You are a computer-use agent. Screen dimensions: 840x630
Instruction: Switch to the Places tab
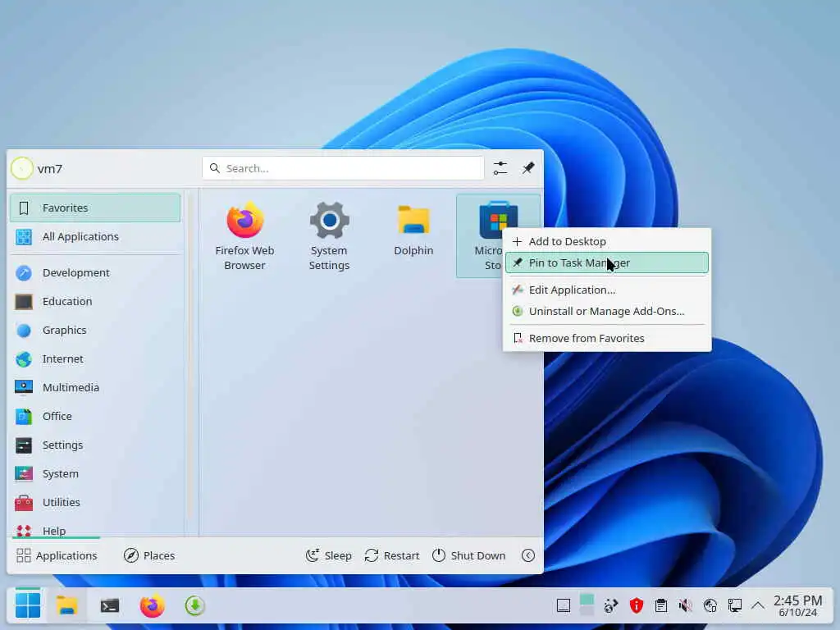(x=149, y=555)
